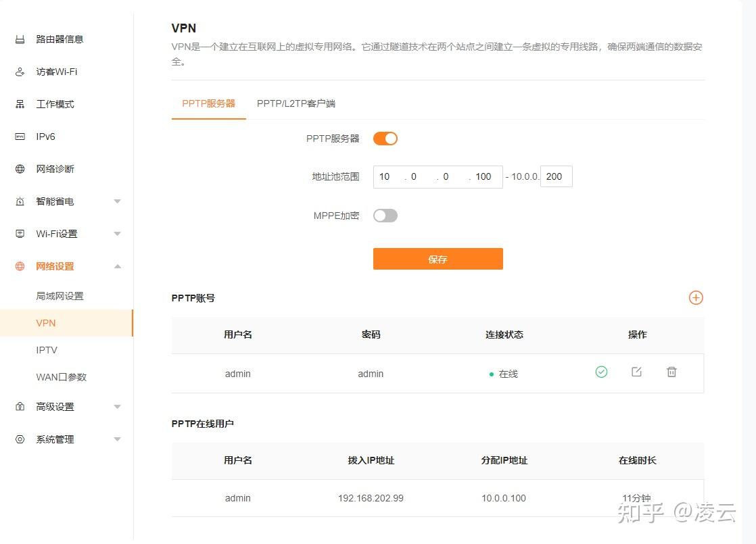Edit the admin PPTP account

tap(636, 372)
